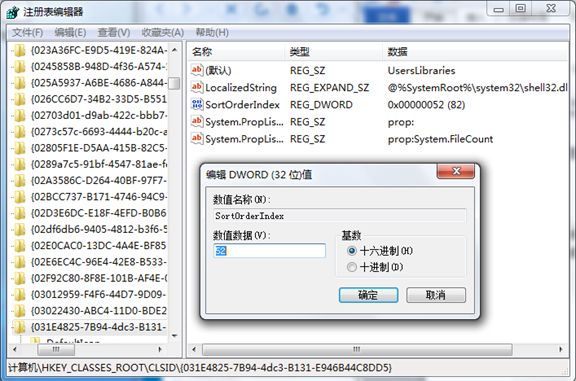Select folder icon of {03022430-ABC4-11D0-BDE2 key

click(x=19, y=311)
